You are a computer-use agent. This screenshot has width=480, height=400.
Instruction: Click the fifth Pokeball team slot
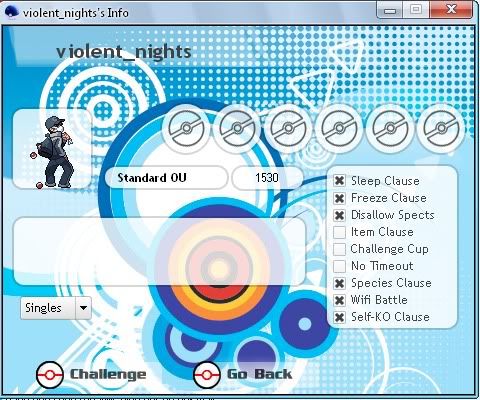(x=390, y=129)
